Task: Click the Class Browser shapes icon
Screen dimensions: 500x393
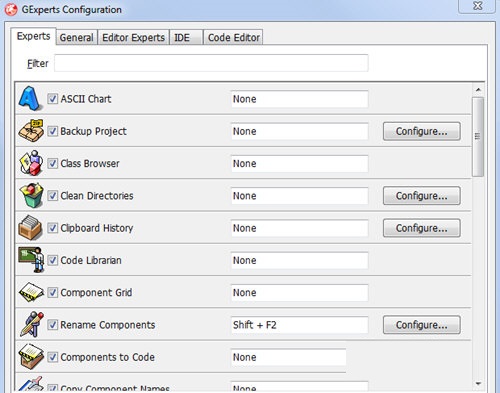Action: click(x=31, y=163)
